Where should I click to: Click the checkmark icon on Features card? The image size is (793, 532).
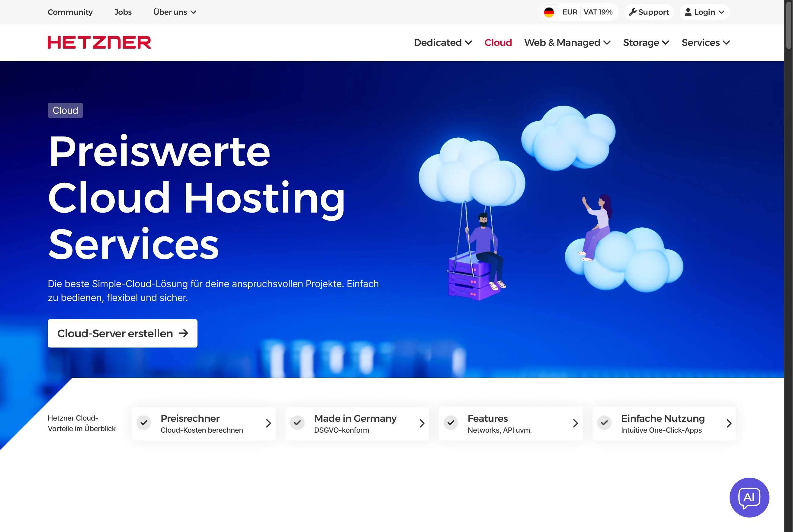(x=451, y=423)
